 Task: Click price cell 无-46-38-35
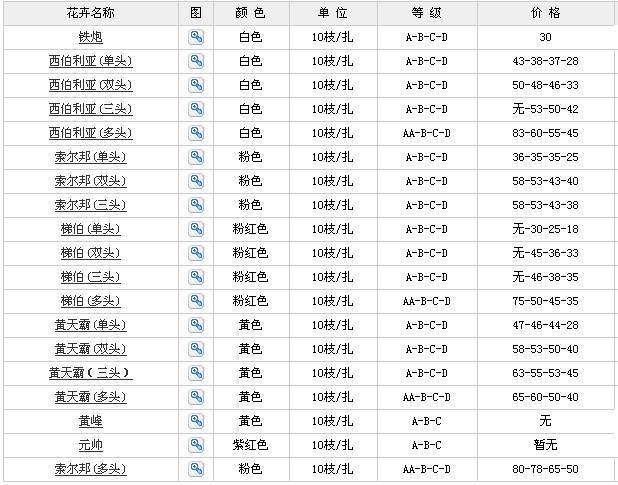coord(545,277)
